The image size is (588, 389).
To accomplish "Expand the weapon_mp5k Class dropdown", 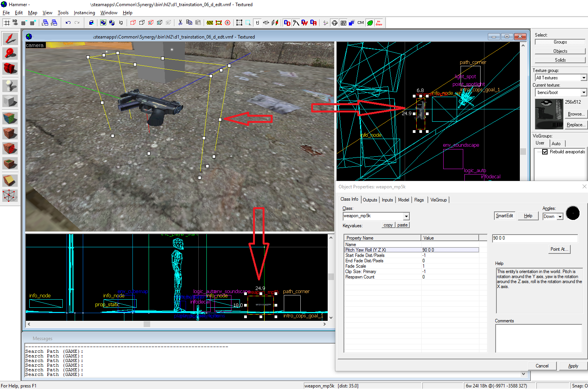I will [406, 216].
